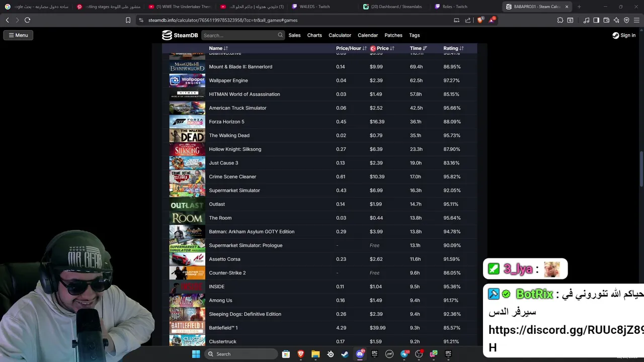
Task: Select Sleeping Dogs: Definitive Edition name
Action: point(245,314)
